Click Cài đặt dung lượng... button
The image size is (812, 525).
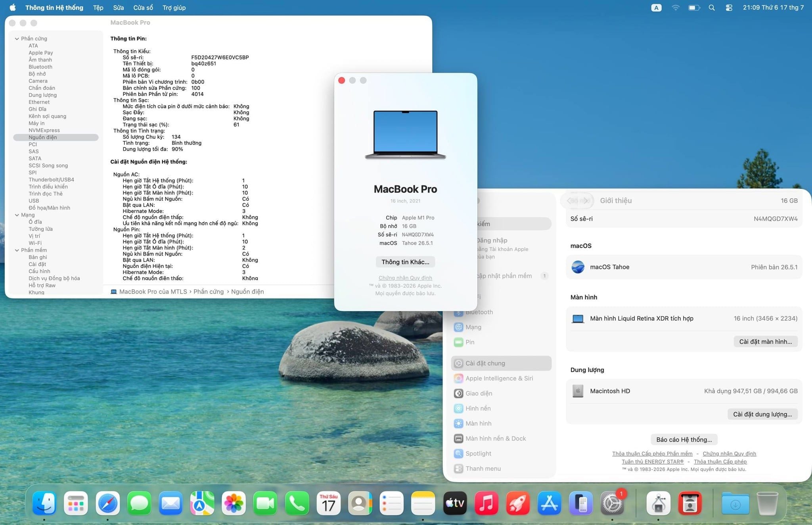(x=762, y=414)
